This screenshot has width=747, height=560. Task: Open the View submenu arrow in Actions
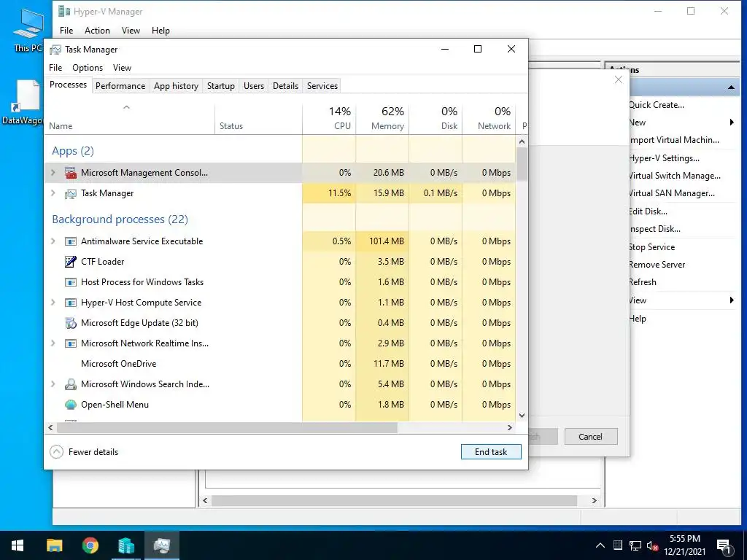point(732,300)
